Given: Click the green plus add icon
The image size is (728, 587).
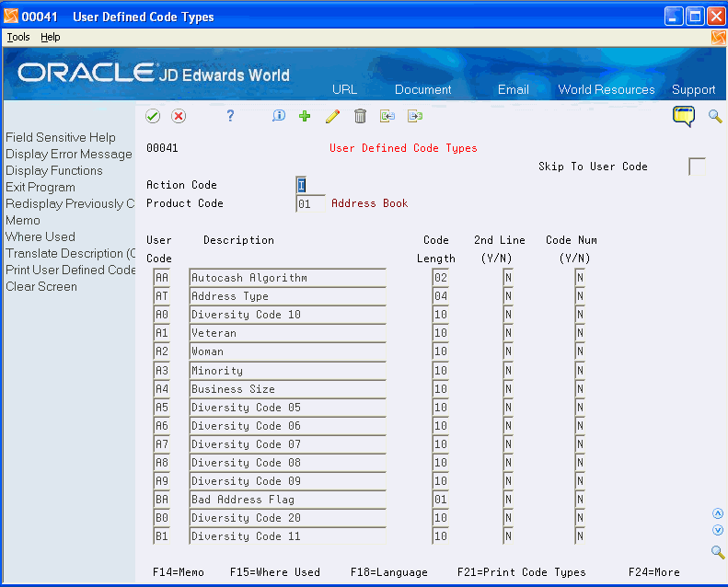Looking at the screenshot, I should (x=305, y=116).
